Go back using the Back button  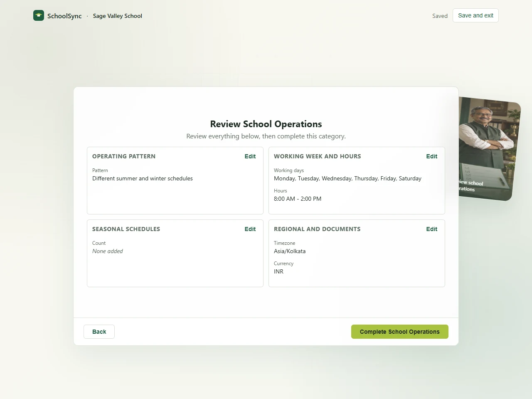pos(99,332)
